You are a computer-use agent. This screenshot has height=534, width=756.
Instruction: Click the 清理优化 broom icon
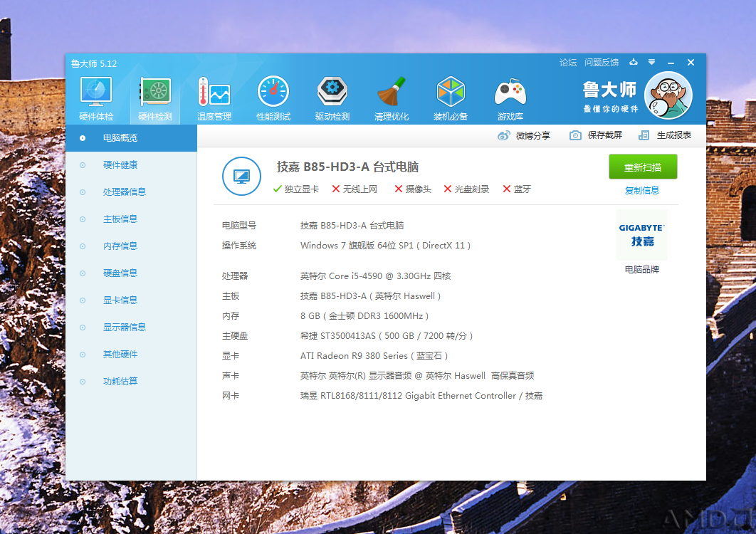click(x=391, y=92)
